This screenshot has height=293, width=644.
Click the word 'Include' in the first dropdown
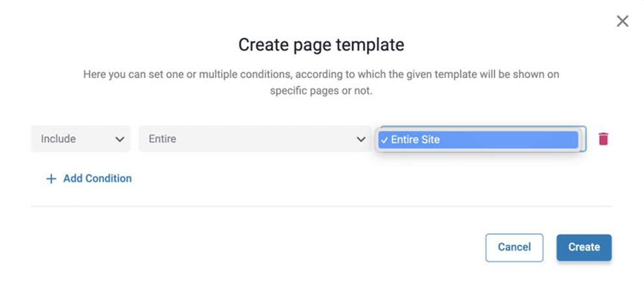(59, 139)
